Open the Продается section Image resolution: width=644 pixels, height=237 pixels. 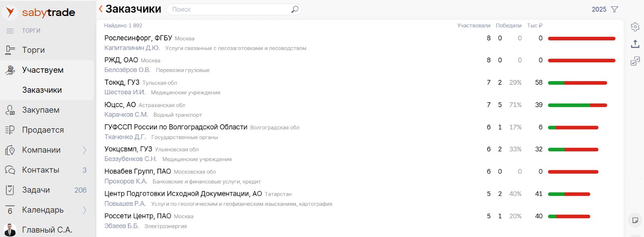tap(43, 130)
